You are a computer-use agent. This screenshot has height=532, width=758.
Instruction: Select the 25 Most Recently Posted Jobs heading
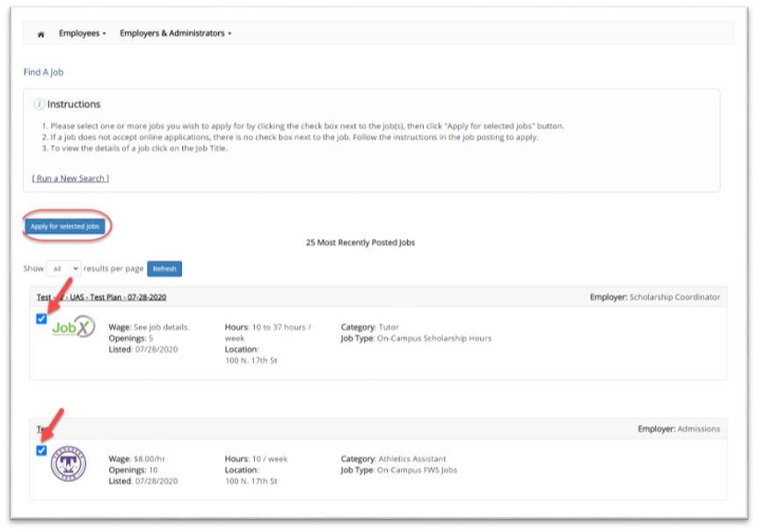[360, 243]
